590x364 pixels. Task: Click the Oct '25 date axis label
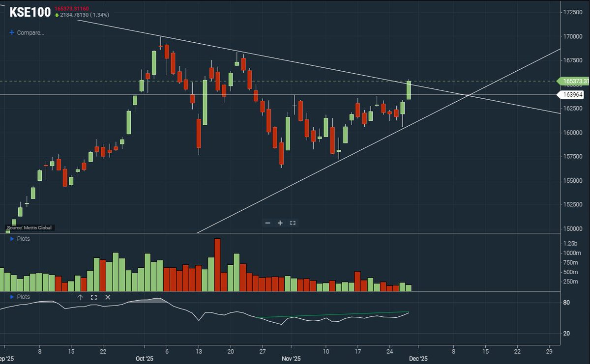coord(145,359)
